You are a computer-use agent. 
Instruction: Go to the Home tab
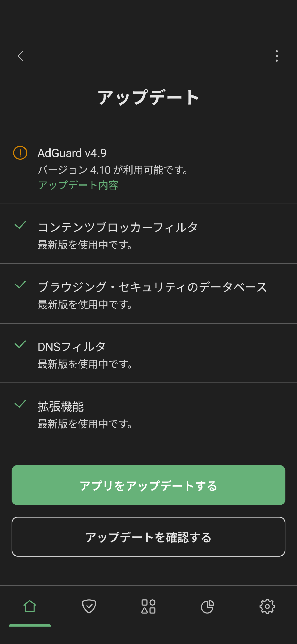[x=30, y=606]
